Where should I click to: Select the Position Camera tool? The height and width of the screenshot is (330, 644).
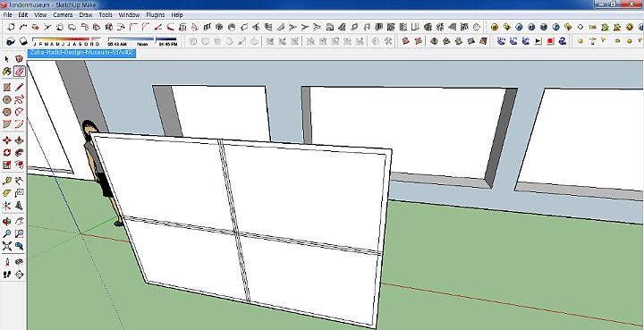pos(7,262)
